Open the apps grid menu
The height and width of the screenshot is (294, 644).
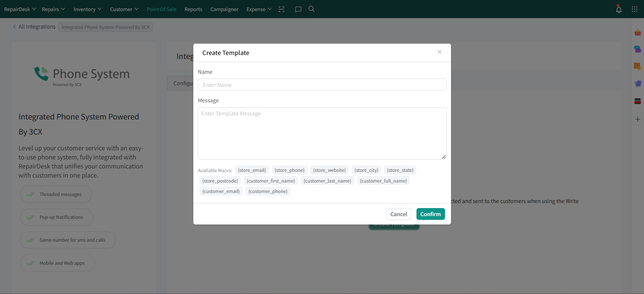(635, 9)
